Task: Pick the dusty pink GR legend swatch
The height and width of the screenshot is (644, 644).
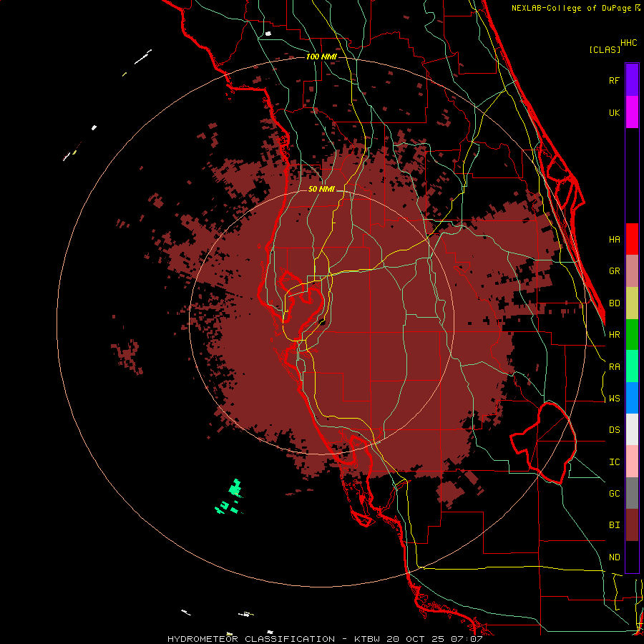Action: point(632,271)
